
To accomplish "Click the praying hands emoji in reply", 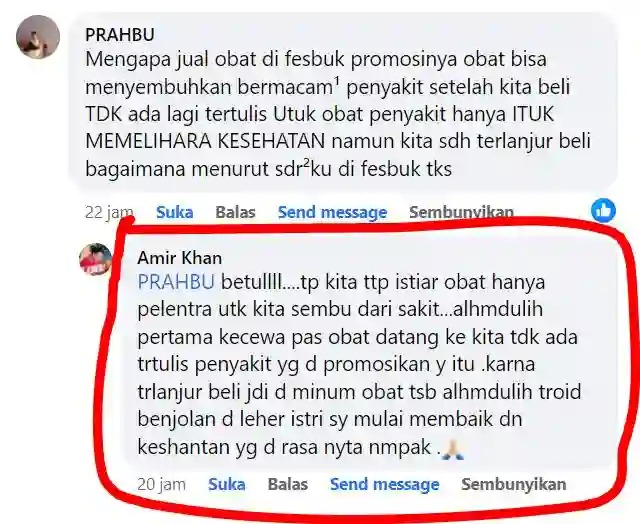I will coord(453,449).
